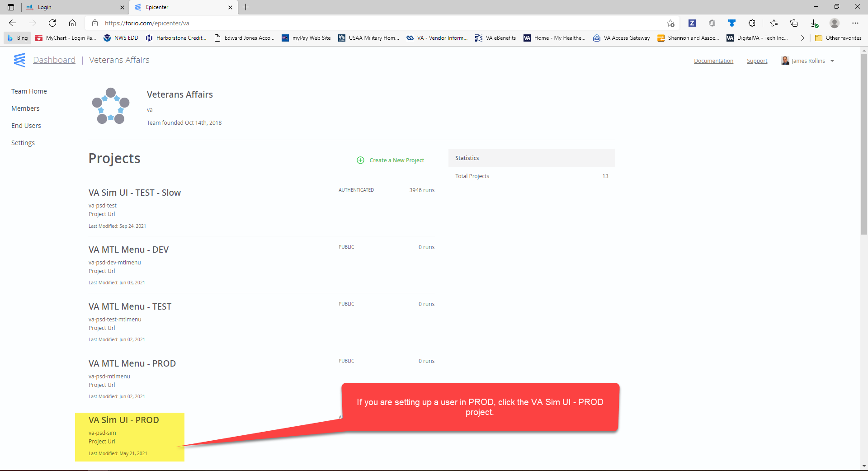Open Team Home in sidebar
This screenshot has width=868, height=471.
29,91
